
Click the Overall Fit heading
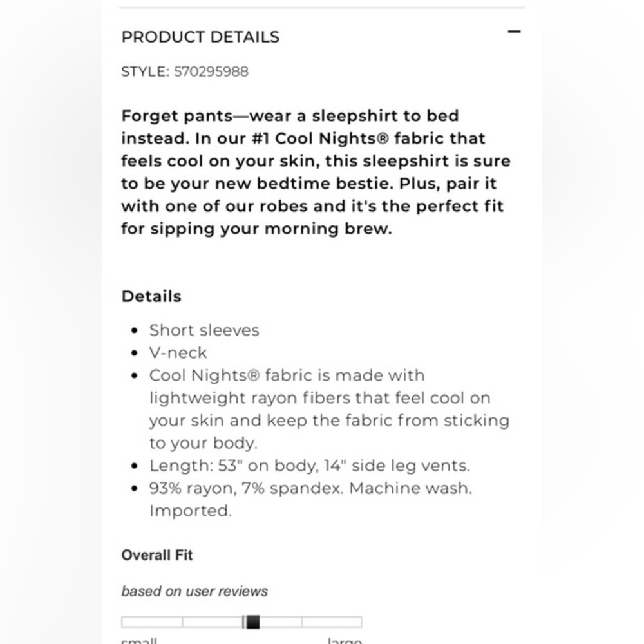(x=157, y=555)
